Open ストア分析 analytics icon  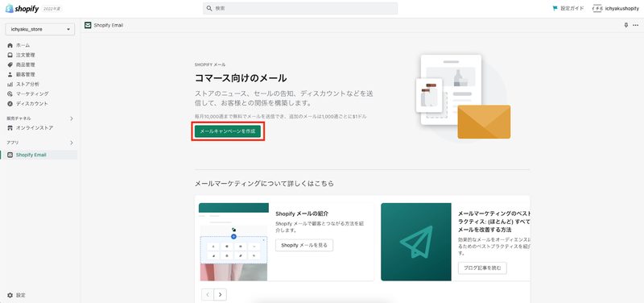pos(10,85)
